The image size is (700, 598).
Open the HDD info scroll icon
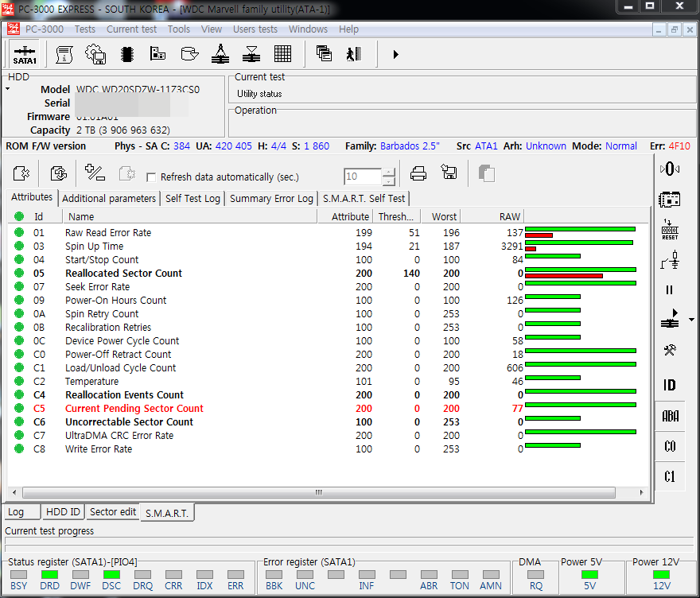pos(64,54)
